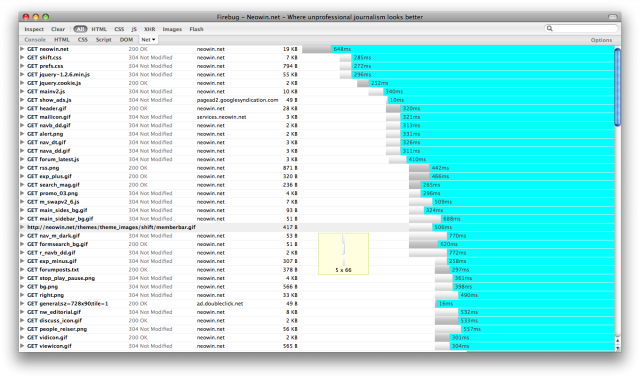This screenshot has height=378, width=640.
Task: Filter requests by CSS in toolbar
Action: [119, 29]
